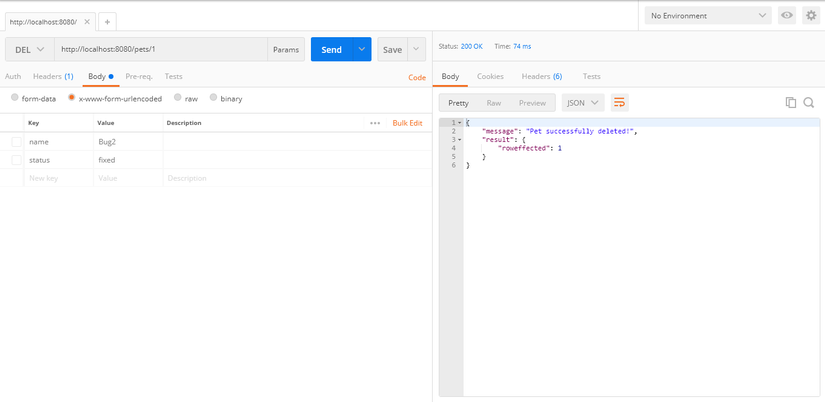Screen dimensions: 825x402
Task: Click the Code link
Action: pos(417,77)
